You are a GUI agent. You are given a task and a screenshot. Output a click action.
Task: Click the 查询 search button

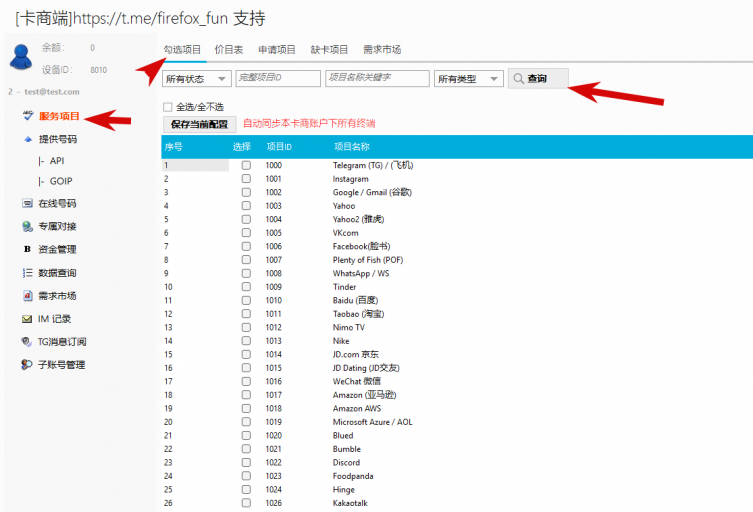tap(538, 78)
